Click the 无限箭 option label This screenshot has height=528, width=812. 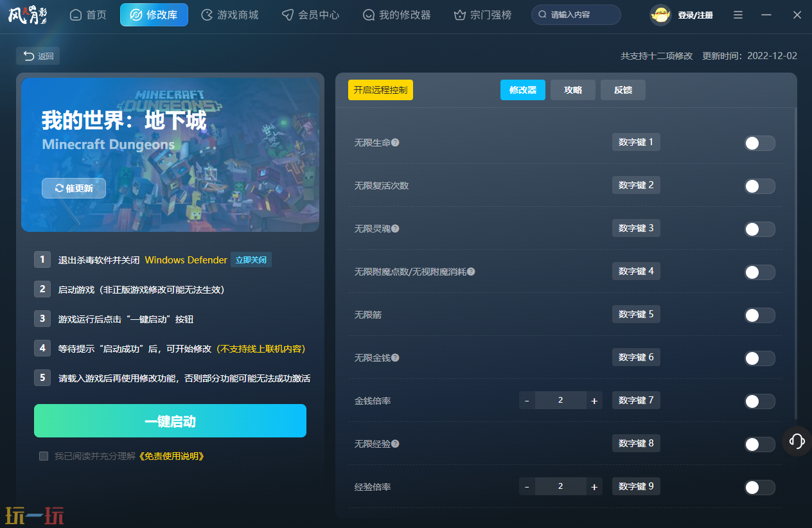pyautogui.click(x=368, y=315)
